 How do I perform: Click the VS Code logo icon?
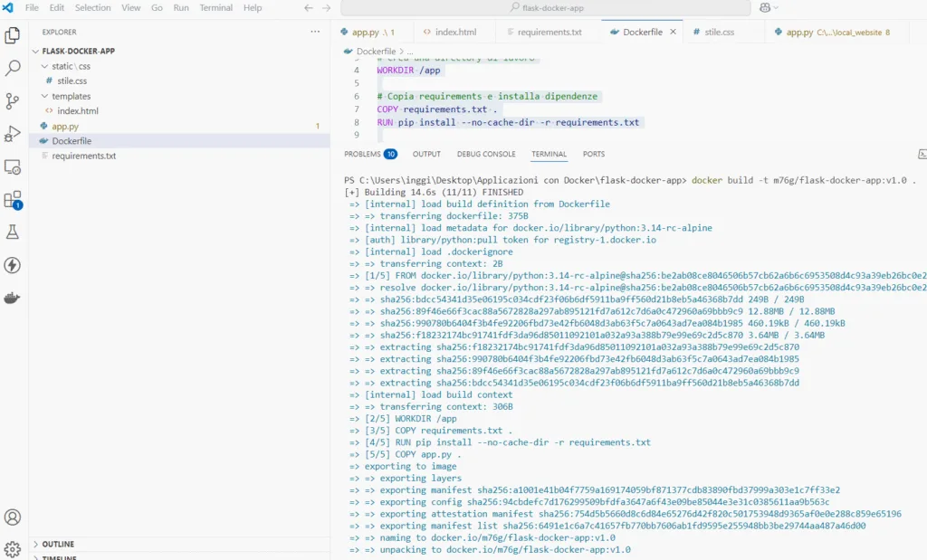coord(8,7)
